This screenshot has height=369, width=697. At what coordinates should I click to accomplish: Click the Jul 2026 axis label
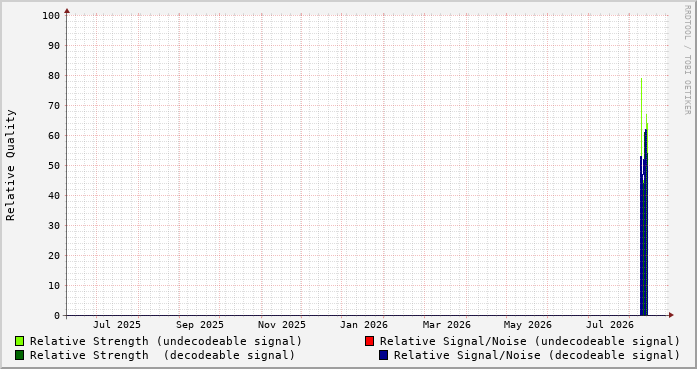[x=610, y=325]
